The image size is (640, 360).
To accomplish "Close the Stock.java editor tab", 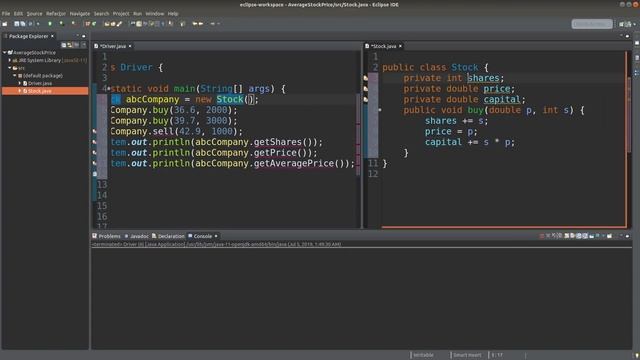I will tap(400, 46).
